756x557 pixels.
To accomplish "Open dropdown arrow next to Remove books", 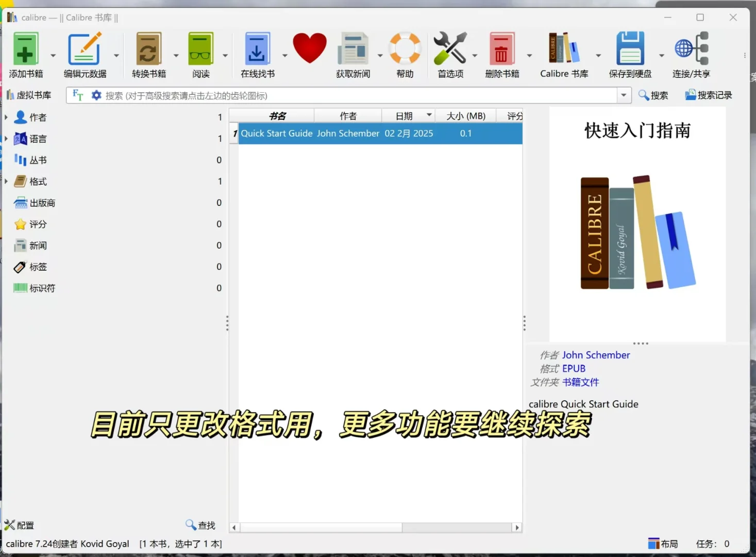I will [x=529, y=55].
